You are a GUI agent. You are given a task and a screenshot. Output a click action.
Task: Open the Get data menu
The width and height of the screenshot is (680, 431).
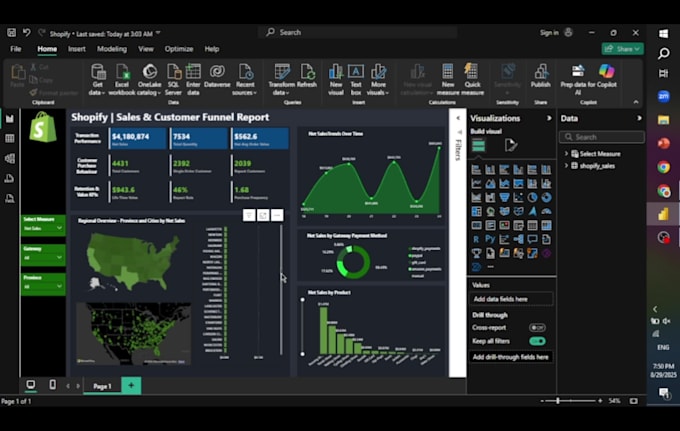pyautogui.click(x=97, y=80)
